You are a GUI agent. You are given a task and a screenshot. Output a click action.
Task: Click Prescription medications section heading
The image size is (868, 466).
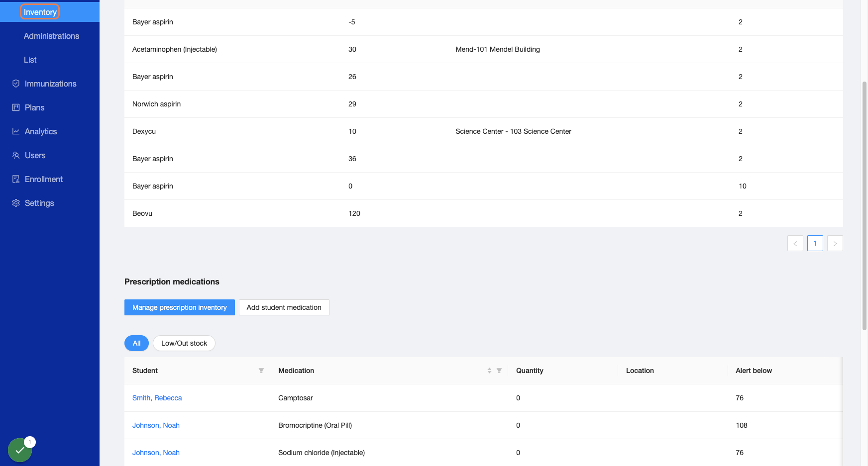(x=172, y=281)
